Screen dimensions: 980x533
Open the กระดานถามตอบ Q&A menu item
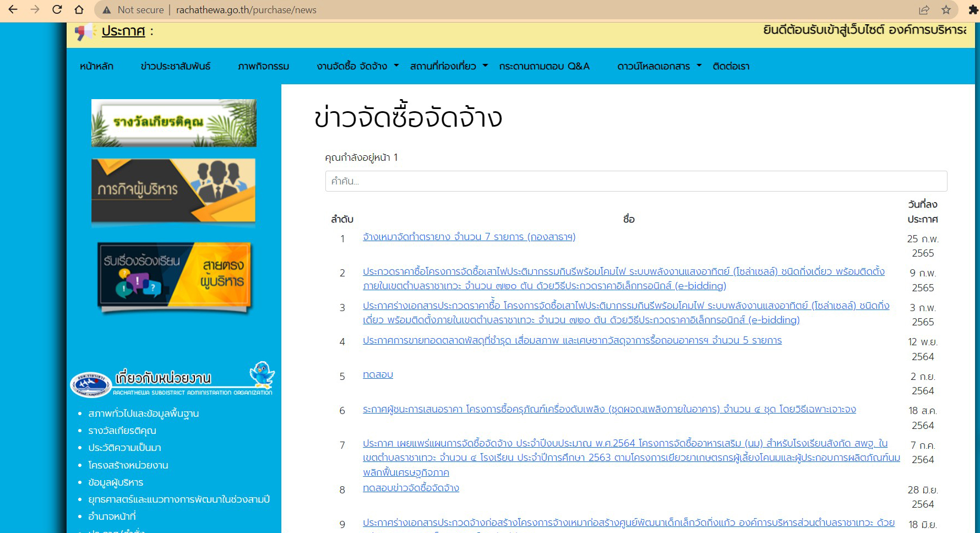click(544, 66)
